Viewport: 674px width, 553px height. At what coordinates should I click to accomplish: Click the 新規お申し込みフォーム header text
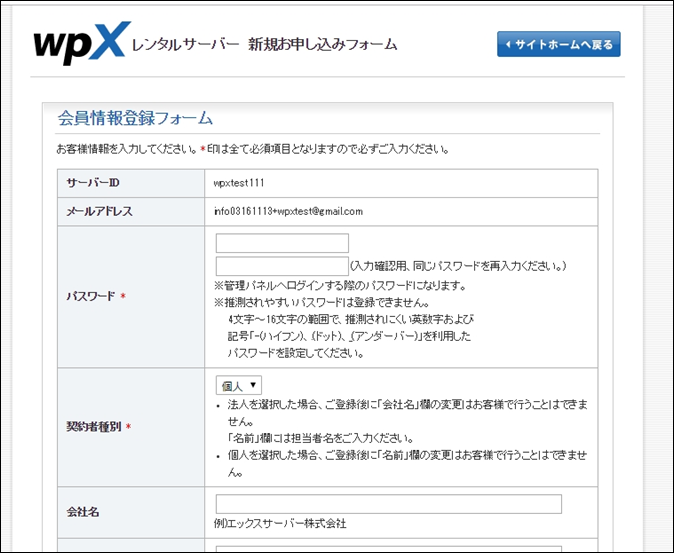pos(322,44)
